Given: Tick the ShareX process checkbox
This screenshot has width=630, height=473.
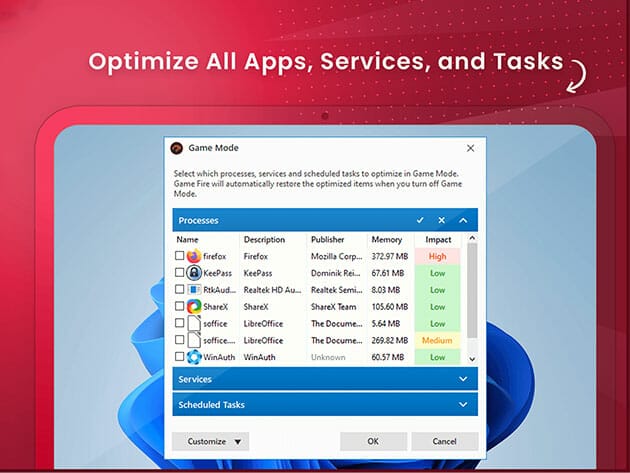Looking at the screenshot, I should coord(180,306).
